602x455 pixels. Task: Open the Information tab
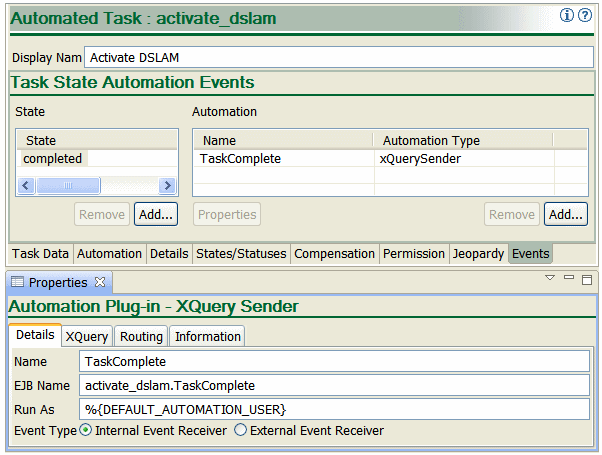click(208, 337)
